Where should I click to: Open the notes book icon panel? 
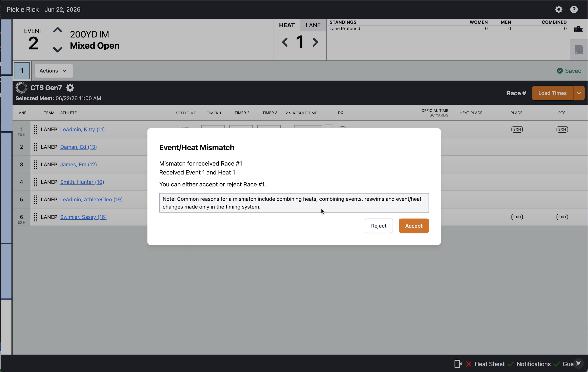pos(579,50)
